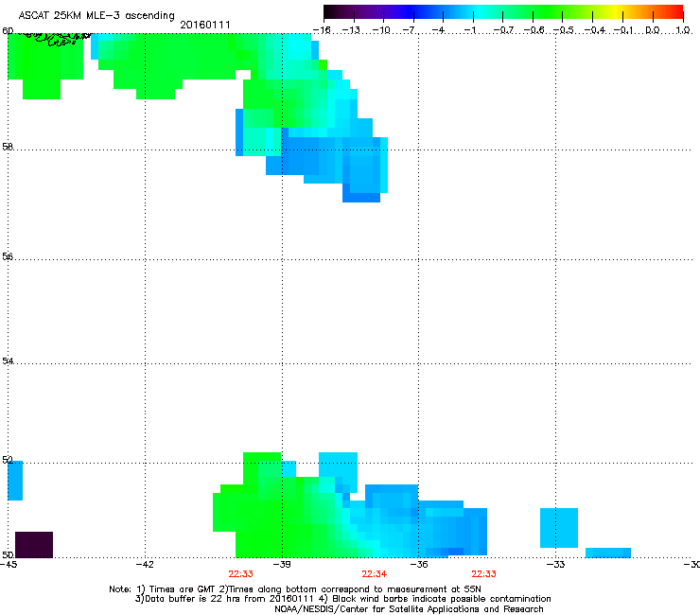The image size is (700, 615).
Task: Click the -0.6 colorbar tick label
Action: [534, 30]
